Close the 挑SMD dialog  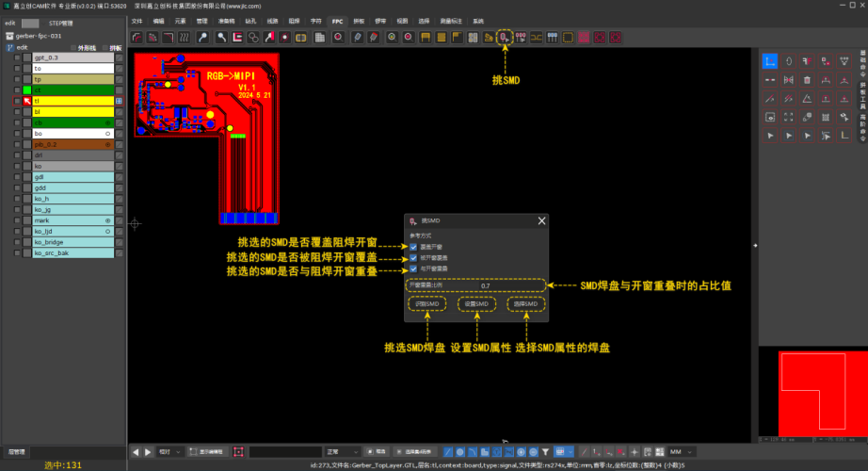[541, 221]
